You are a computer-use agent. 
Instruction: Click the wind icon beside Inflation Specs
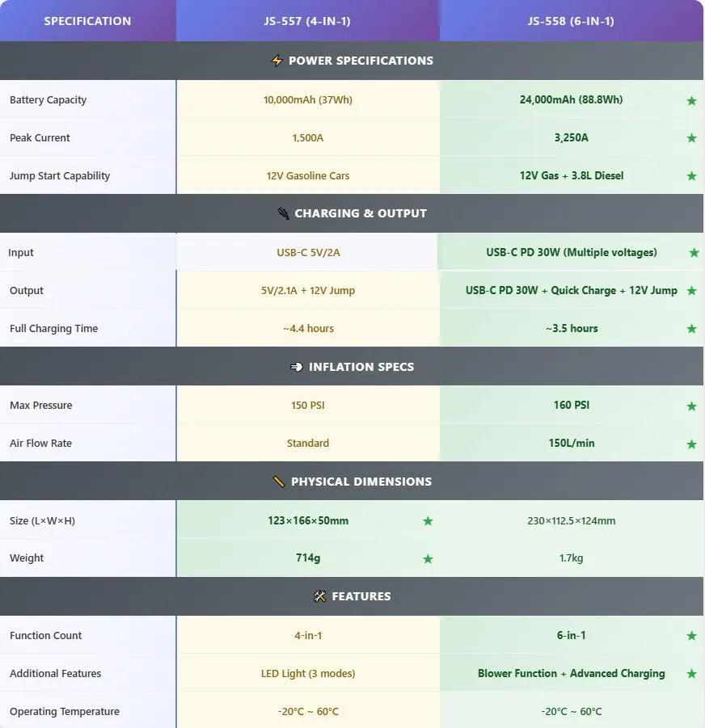coord(297,367)
